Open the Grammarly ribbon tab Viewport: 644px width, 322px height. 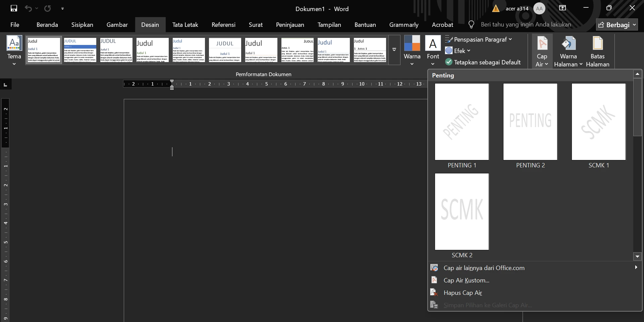[x=404, y=24]
